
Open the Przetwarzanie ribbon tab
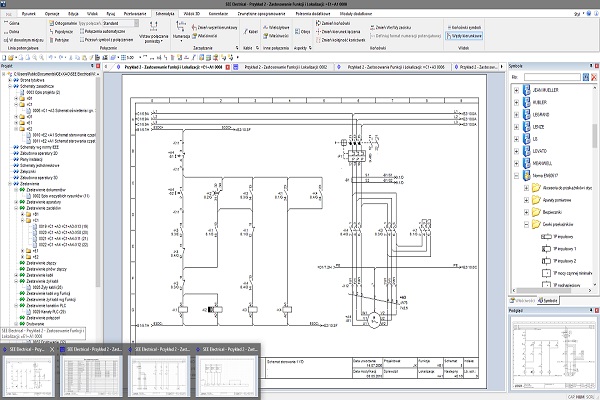pos(135,13)
